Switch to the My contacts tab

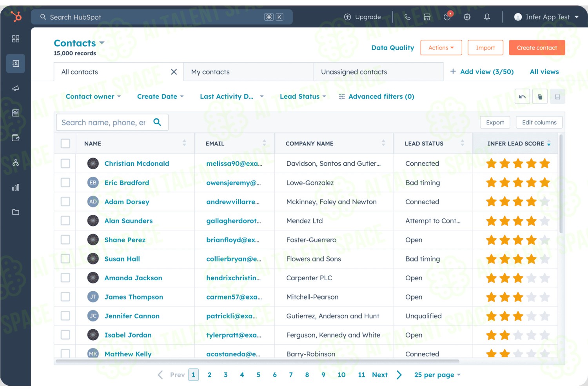click(249, 72)
